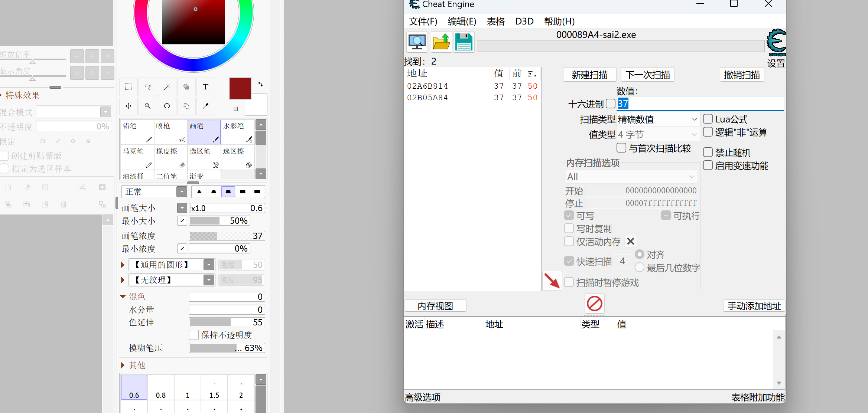Open the 正常 blend mode dropdown
Image resolution: width=868 pixels, height=413 pixels.
[x=182, y=192]
